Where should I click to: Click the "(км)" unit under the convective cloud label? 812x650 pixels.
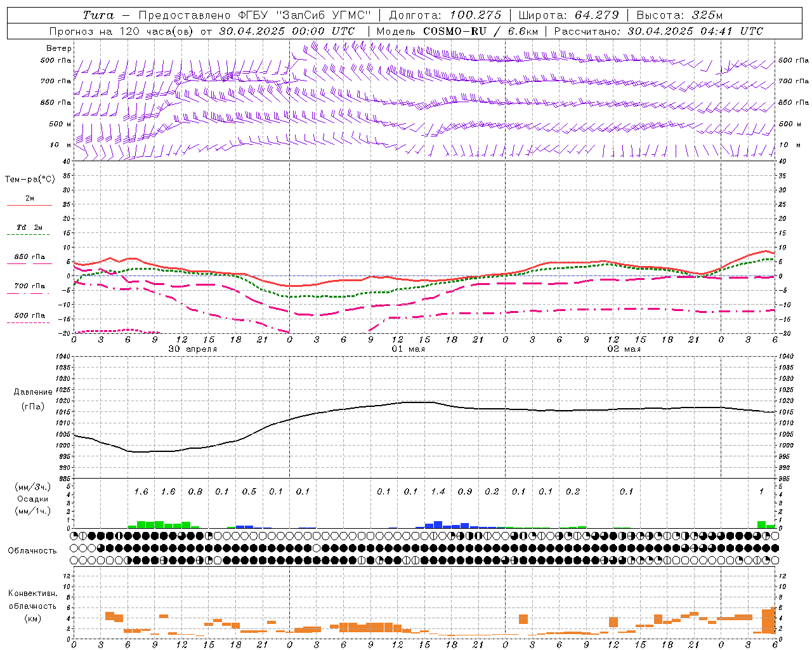(x=32, y=618)
